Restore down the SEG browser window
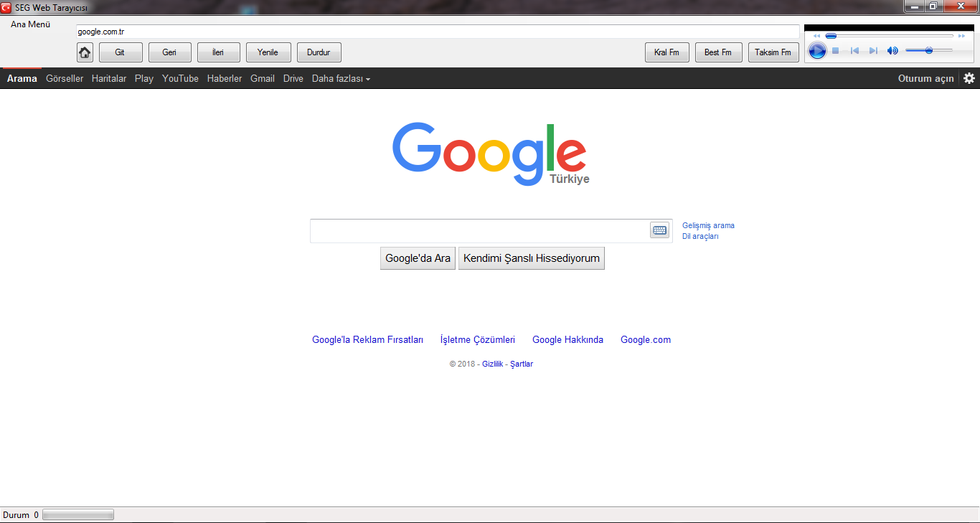 (x=933, y=6)
